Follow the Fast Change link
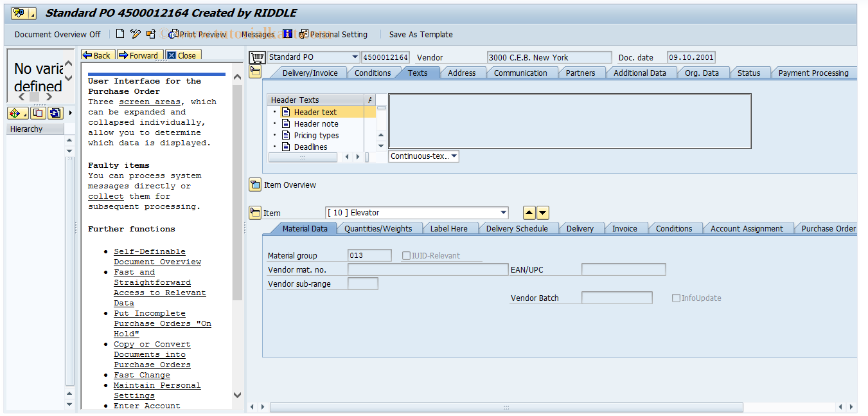Image resolution: width=868 pixels, height=416 pixels. 141,375
